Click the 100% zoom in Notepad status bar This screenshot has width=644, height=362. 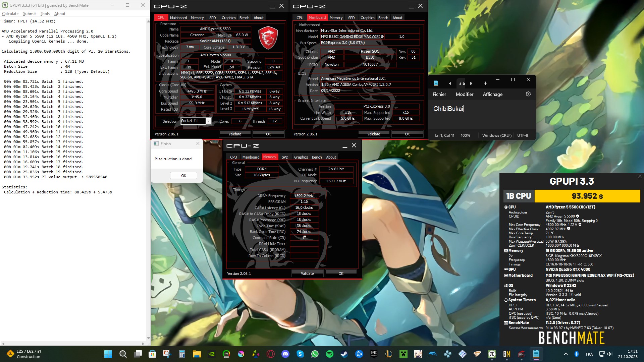465,135
